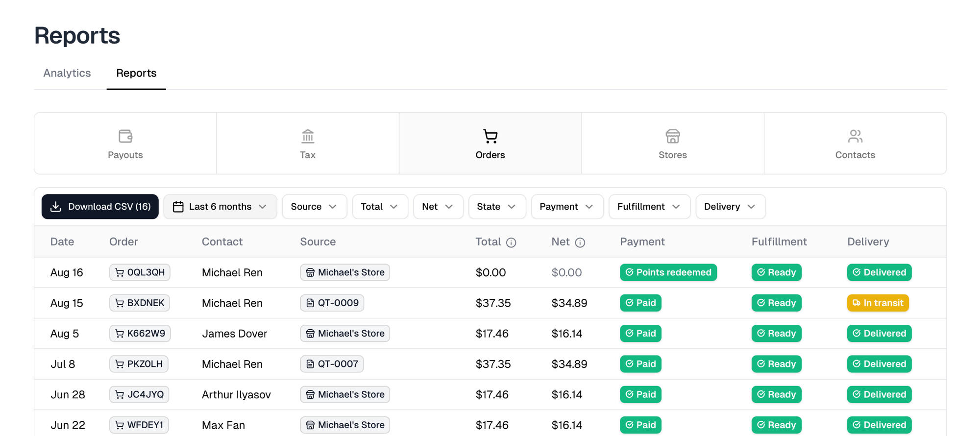Click the Payment column header

click(642, 242)
